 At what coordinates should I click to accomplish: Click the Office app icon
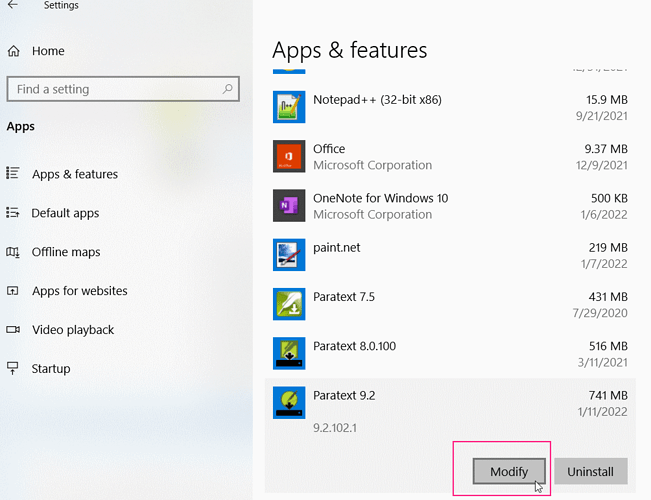coord(289,156)
